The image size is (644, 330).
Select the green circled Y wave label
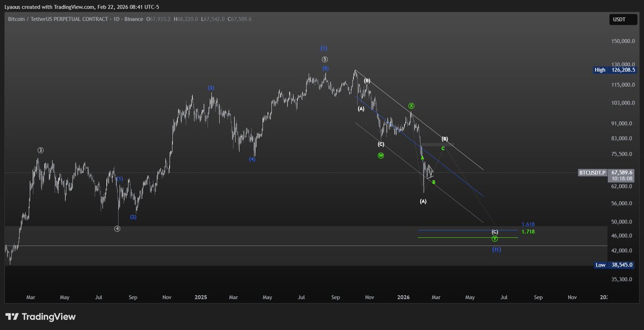[495, 238]
